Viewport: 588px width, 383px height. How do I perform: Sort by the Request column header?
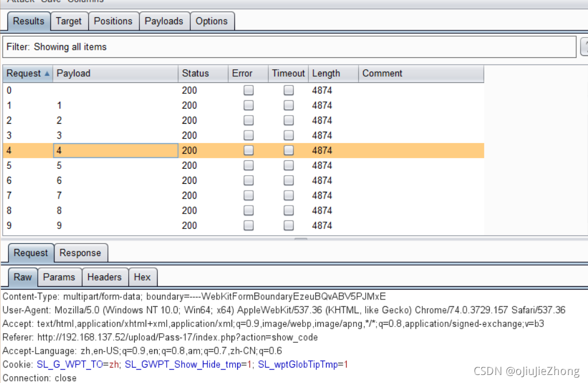point(28,73)
